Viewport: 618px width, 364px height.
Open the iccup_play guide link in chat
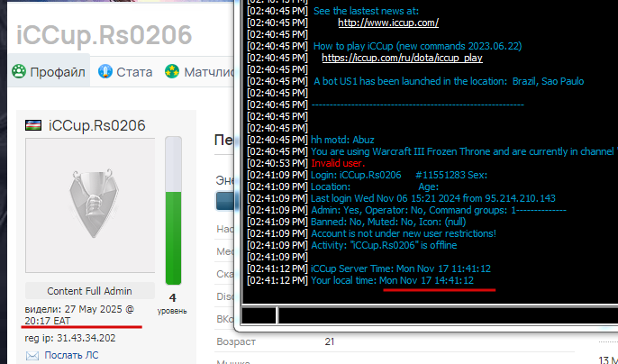click(x=402, y=58)
